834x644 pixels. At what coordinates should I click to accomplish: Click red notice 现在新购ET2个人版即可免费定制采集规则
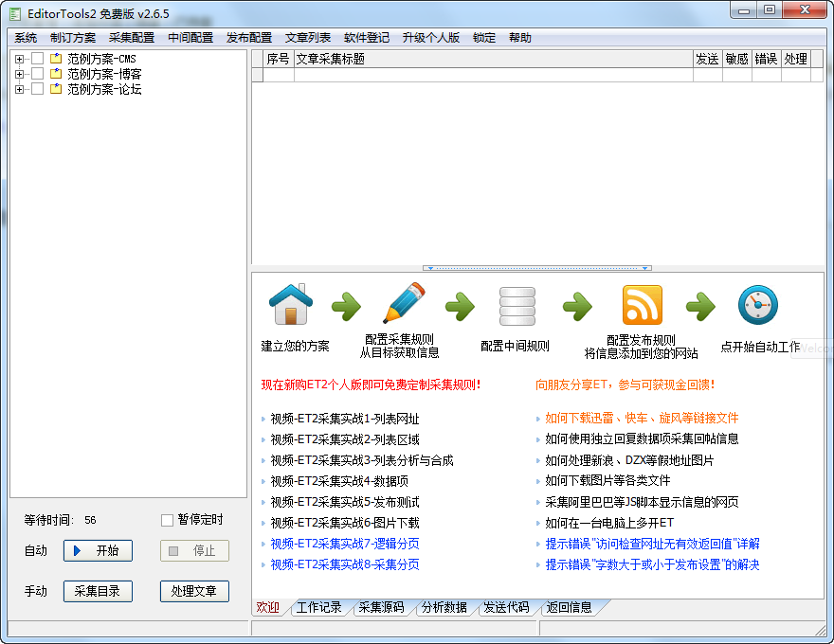click(371, 385)
